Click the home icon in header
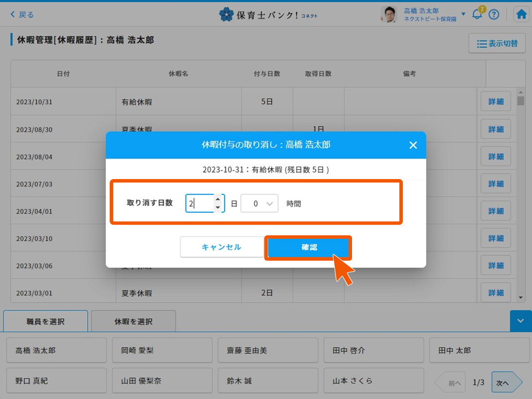Viewport: 532px width, 399px height. (x=522, y=14)
